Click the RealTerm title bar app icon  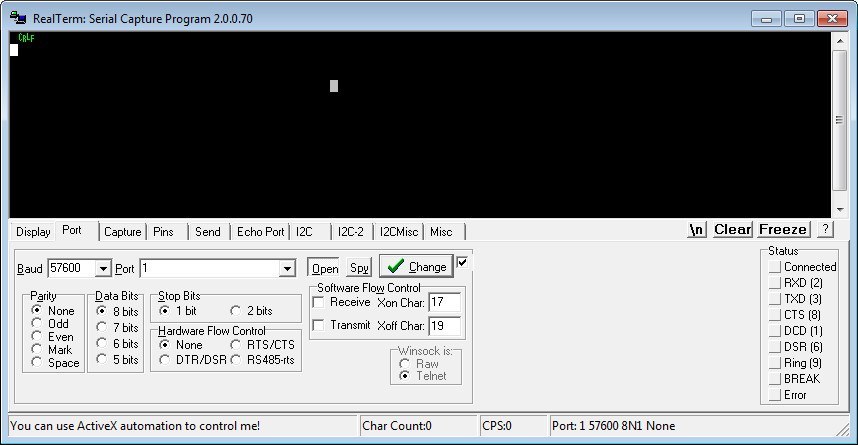(18, 18)
